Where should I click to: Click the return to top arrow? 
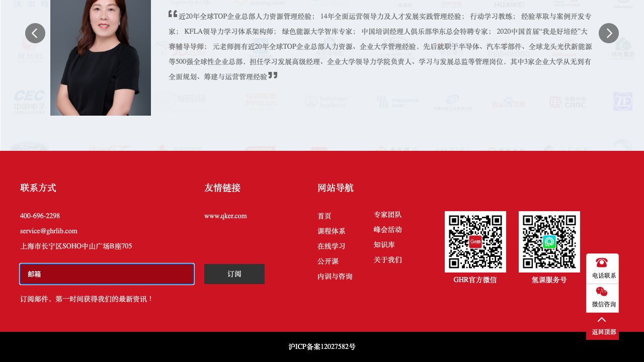tap(602, 320)
